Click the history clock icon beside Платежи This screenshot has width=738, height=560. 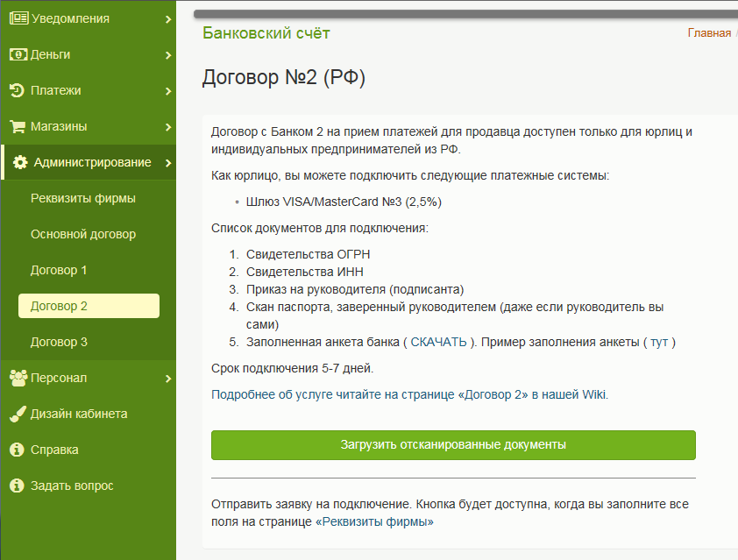pos(17,90)
